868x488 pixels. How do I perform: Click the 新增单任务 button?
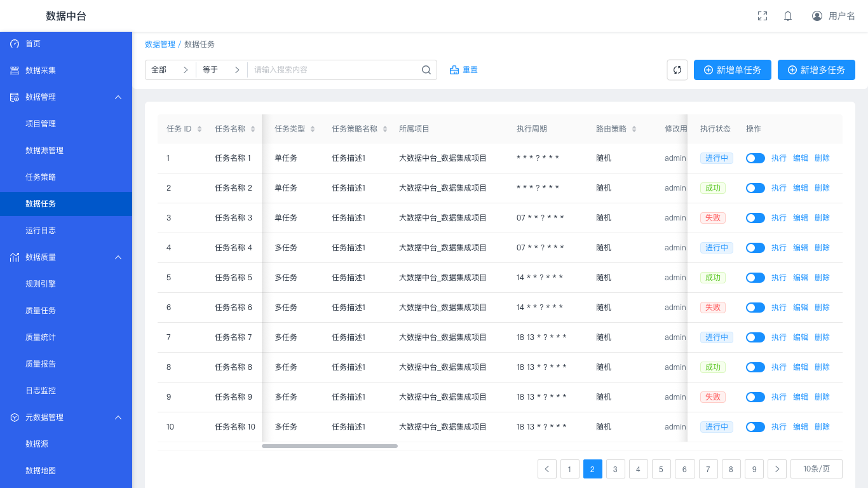733,70
